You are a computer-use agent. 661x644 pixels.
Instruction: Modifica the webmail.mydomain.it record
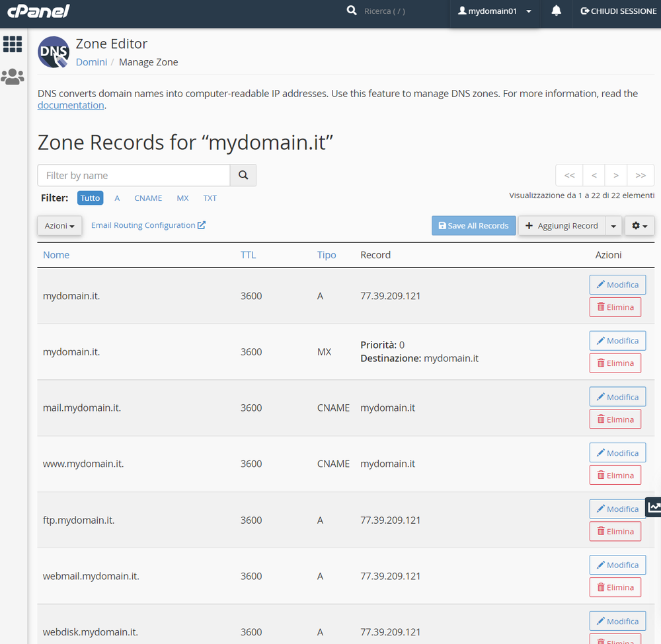coord(617,565)
